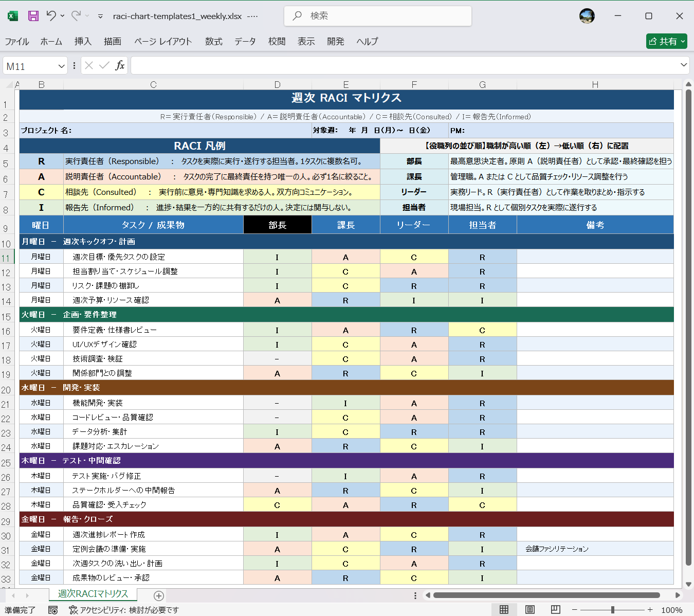The height and width of the screenshot is (616, 694).
Task: Open Customize Quick Access Toolbar dropdown
Action: point(100,16)
